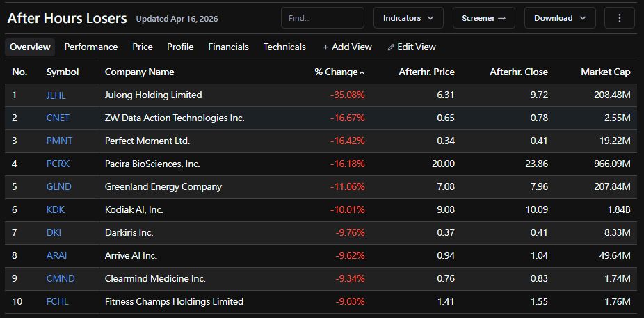This screenshot has height=318, width=644.
Task: Click the pencil Edit View button
Action: 412,47
